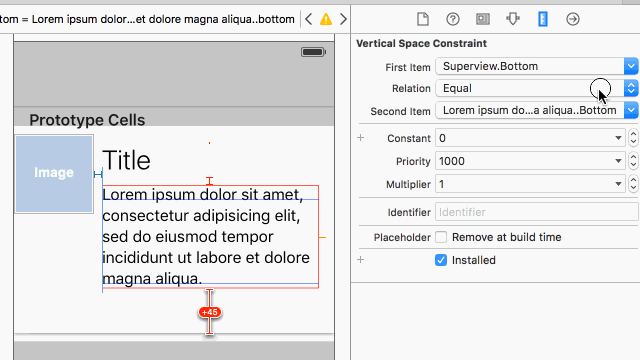Add an Installed variation with plus
This screenshot has height=360, width=640.
(360, 260)
